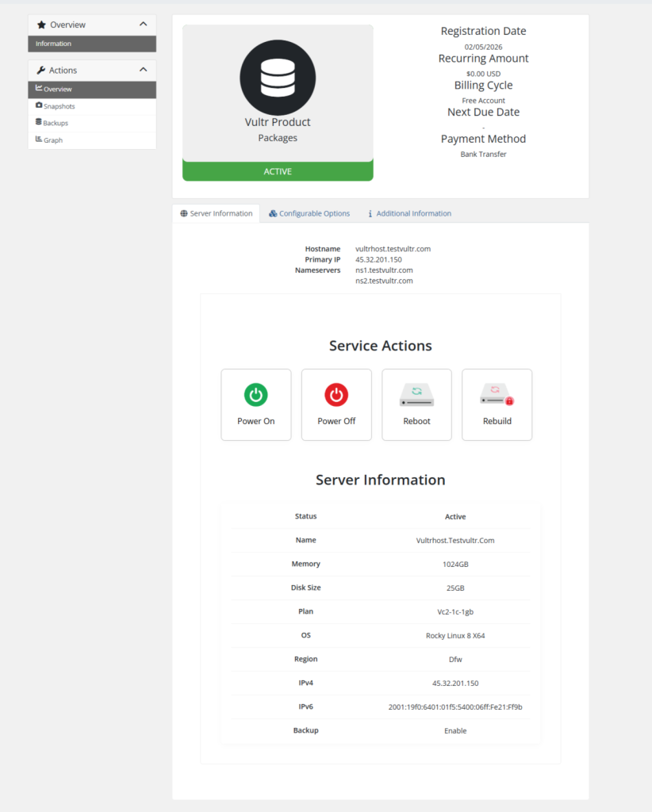Click IPv4 row value 45.32.201.150
Screen dimensions: 652x812
(455, 683)
